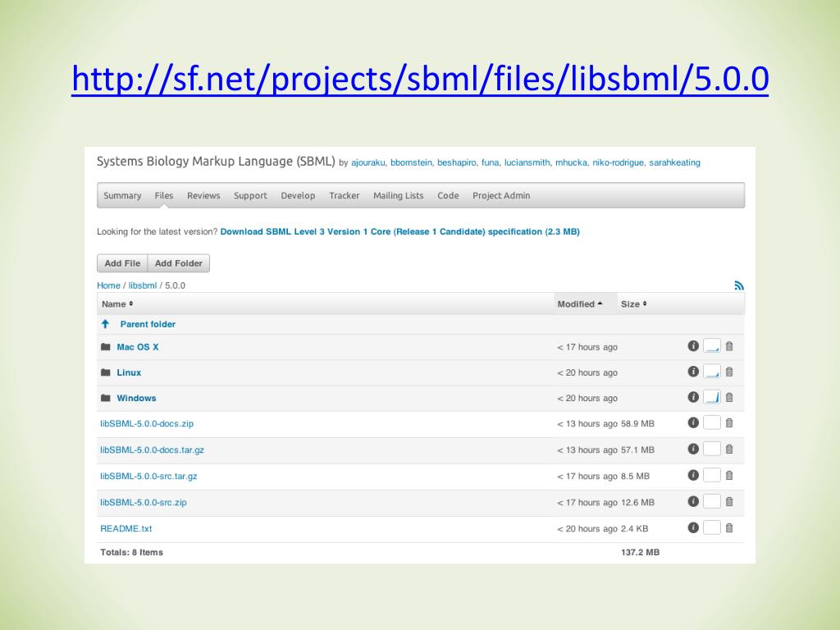Show info for Windows folder

[693, 397]
